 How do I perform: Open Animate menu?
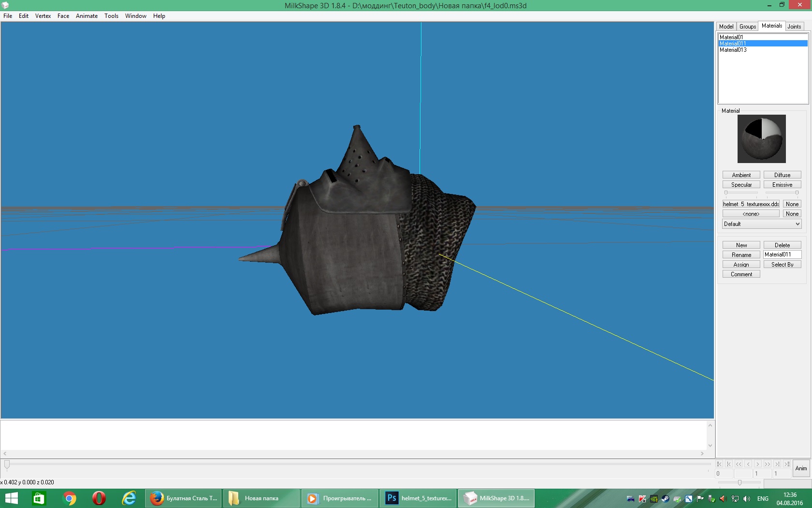(x=87, y=16)
